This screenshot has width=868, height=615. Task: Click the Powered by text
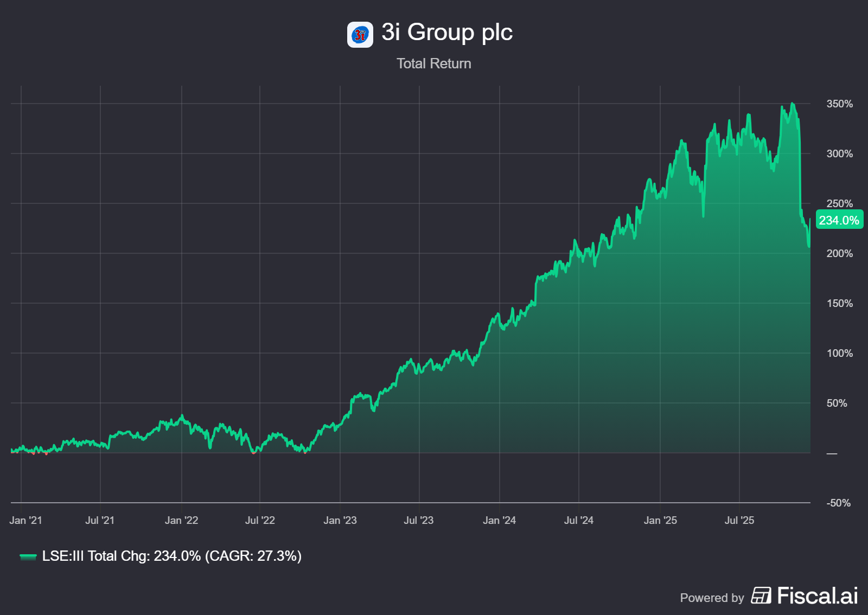coord(712,598)
